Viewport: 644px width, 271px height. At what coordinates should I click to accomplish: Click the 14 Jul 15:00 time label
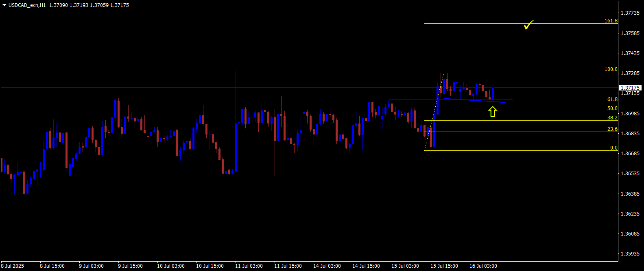(366, 266)
